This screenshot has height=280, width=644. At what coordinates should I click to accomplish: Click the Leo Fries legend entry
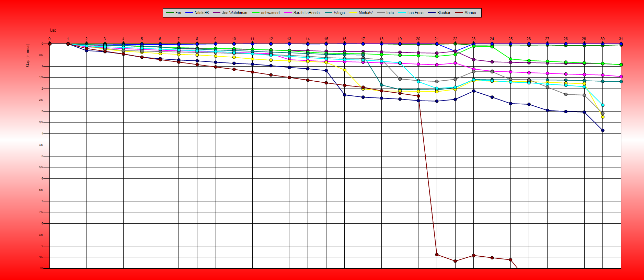click(x=415, y=13)
